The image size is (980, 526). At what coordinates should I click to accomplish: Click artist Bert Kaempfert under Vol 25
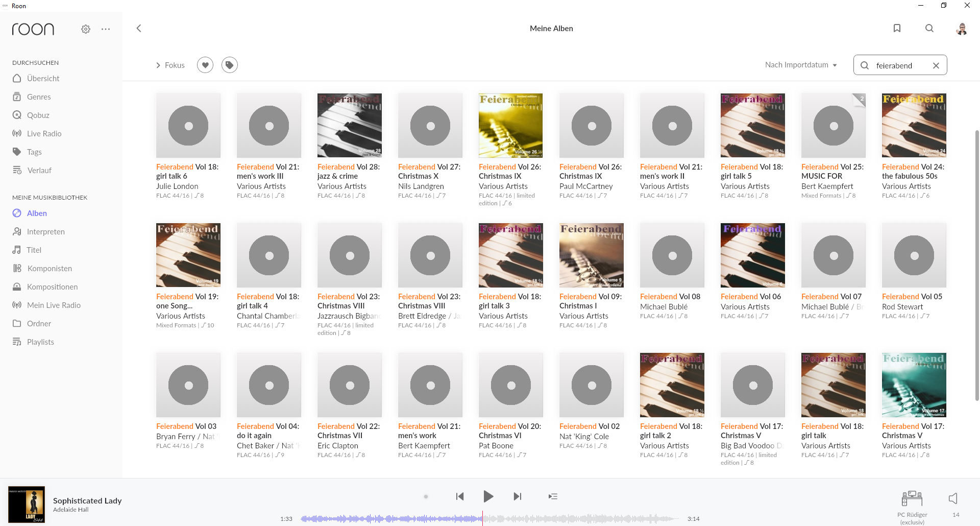[x=827, y=186]
